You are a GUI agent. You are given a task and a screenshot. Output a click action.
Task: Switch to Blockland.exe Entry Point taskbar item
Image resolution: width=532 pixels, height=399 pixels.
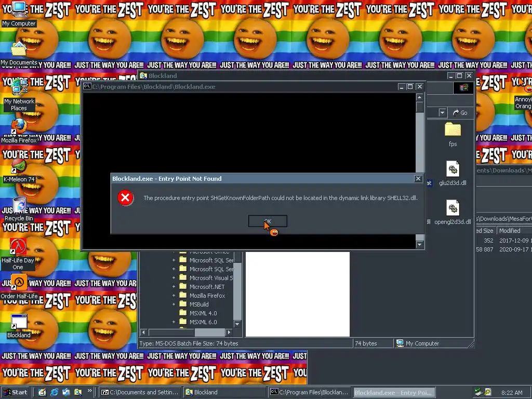(394, 392)
